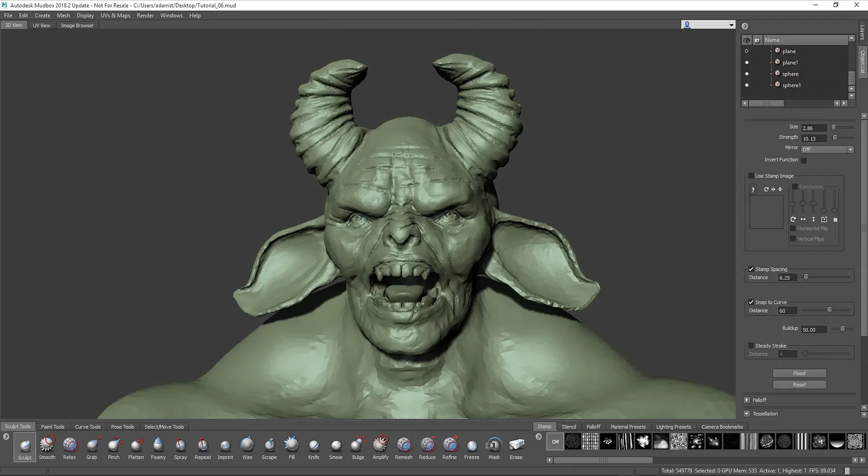Expand the Tessellation section

747,414
